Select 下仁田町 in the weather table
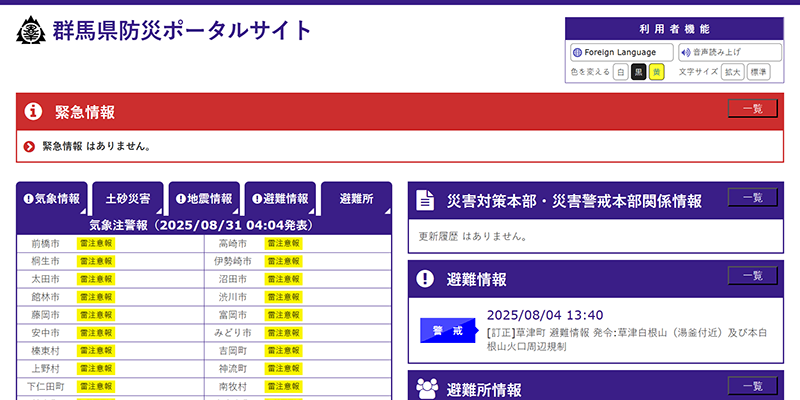The width and height of the screenshot is (800, 400). pos(45,386)
